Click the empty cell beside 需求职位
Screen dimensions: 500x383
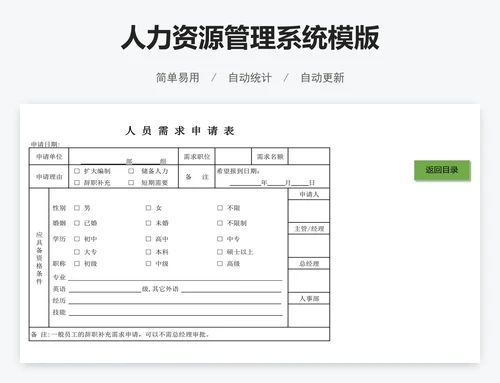pos(233,156)
